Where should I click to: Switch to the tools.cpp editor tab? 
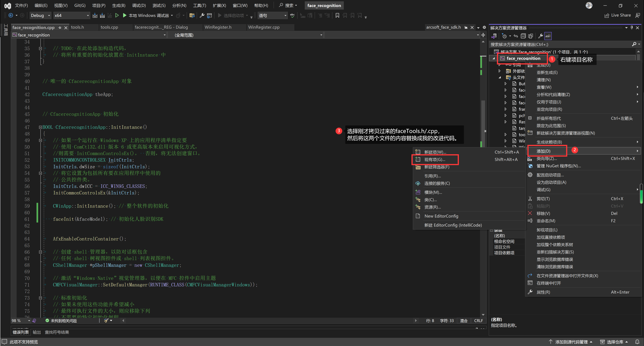click(x=109, y=27)
